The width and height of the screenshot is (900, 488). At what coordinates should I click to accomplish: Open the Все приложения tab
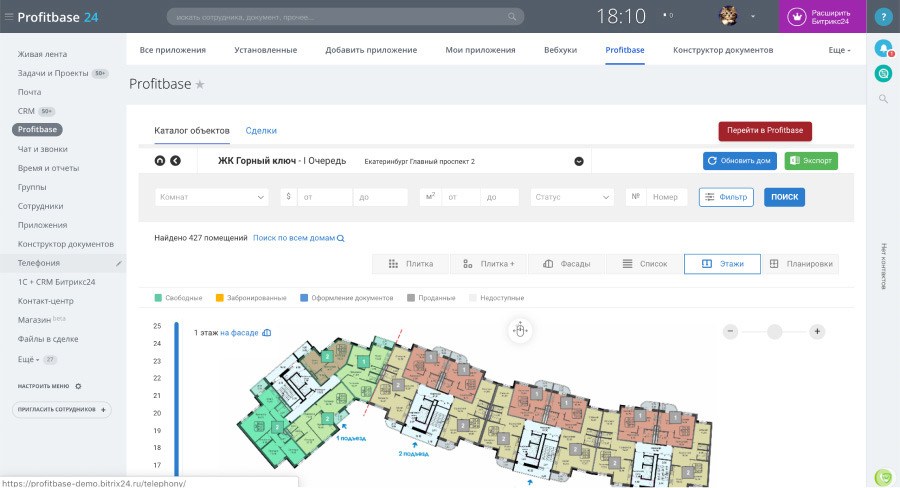(173, 50)
